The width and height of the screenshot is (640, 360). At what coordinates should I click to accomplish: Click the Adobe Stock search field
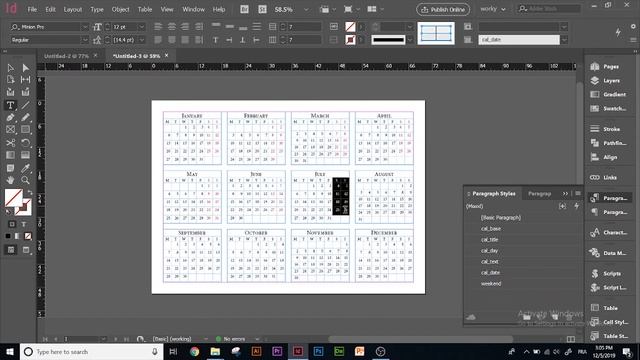point(549,9)
